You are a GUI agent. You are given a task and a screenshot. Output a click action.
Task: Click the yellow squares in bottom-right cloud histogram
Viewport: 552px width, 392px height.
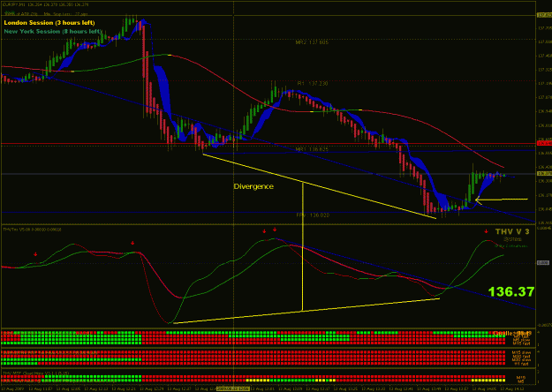click(x=488, y=381)
